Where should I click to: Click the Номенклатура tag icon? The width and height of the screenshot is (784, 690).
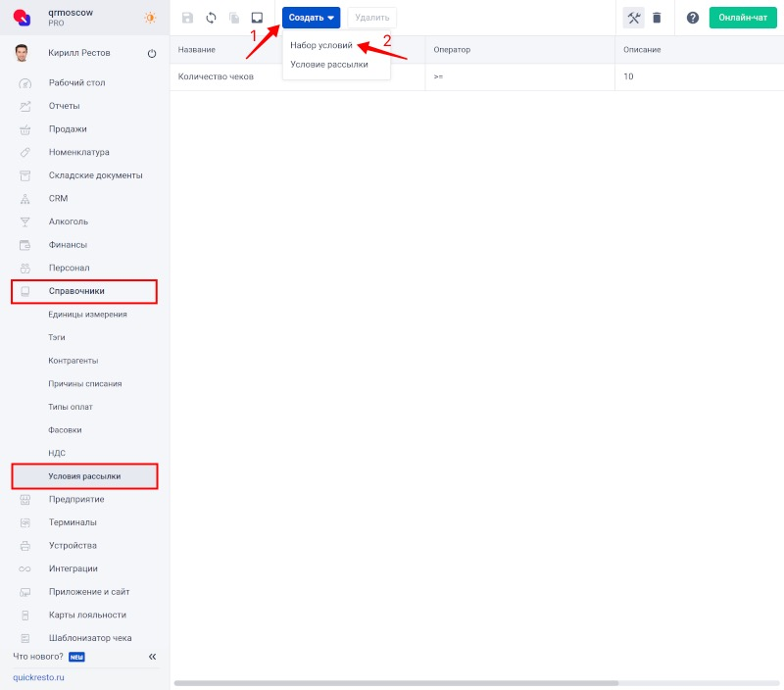25,153
